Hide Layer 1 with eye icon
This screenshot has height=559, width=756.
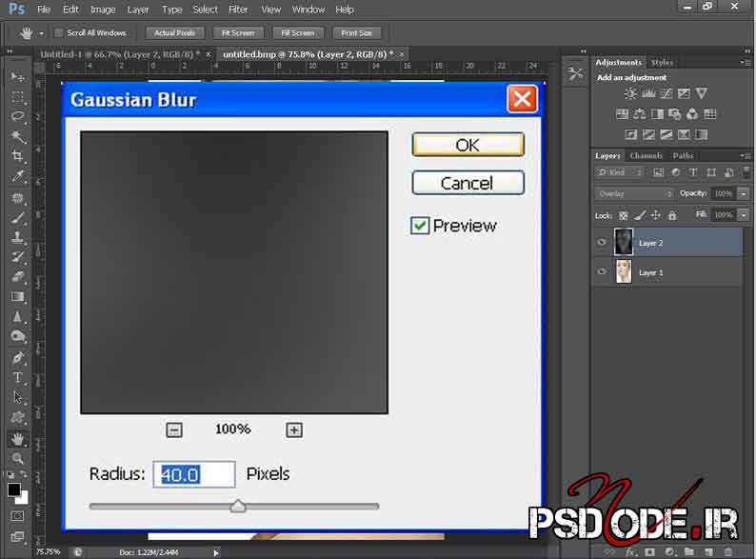pos(602,271)
